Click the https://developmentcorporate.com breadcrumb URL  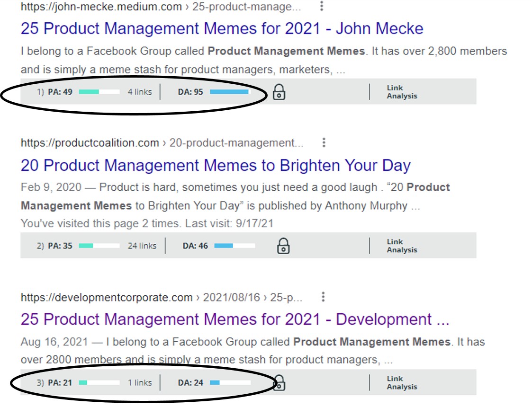(107, 298)
